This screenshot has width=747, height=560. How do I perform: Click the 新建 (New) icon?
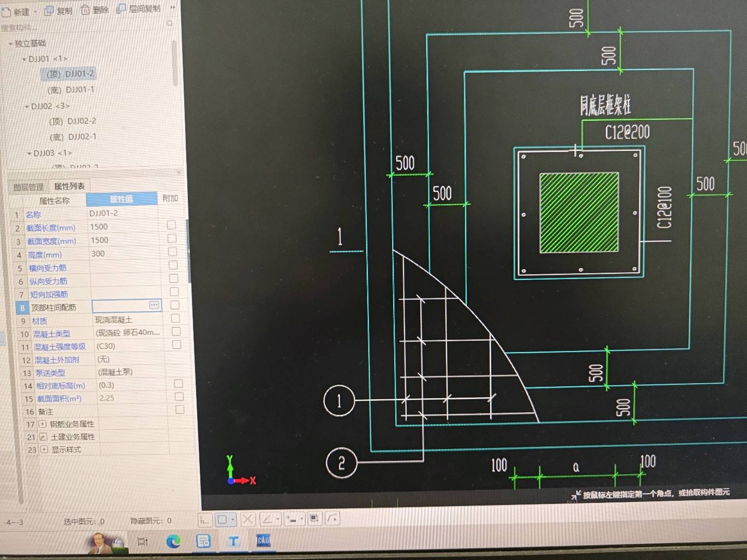pyautogui.click(x=6, y=11)
